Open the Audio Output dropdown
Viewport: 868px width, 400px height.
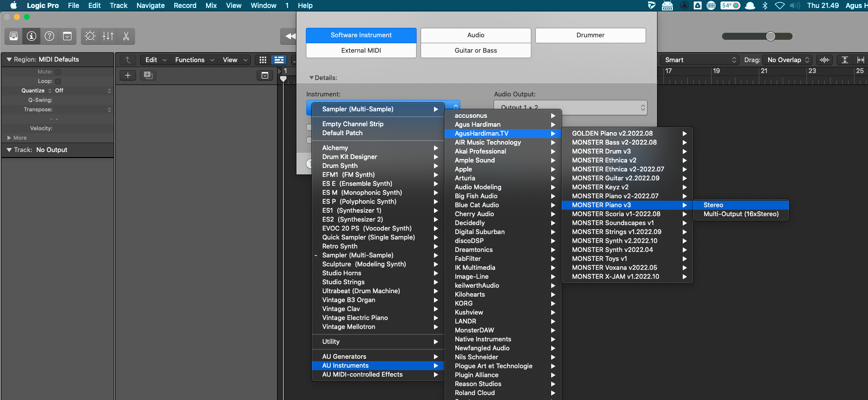point(571,107)
